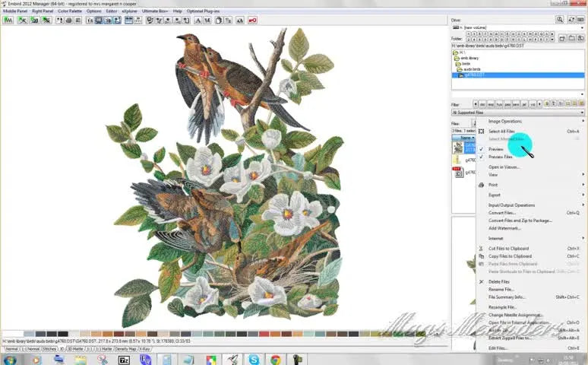Open the Middle Panel menu
The image size is (588, 365).
click(15, 11)
